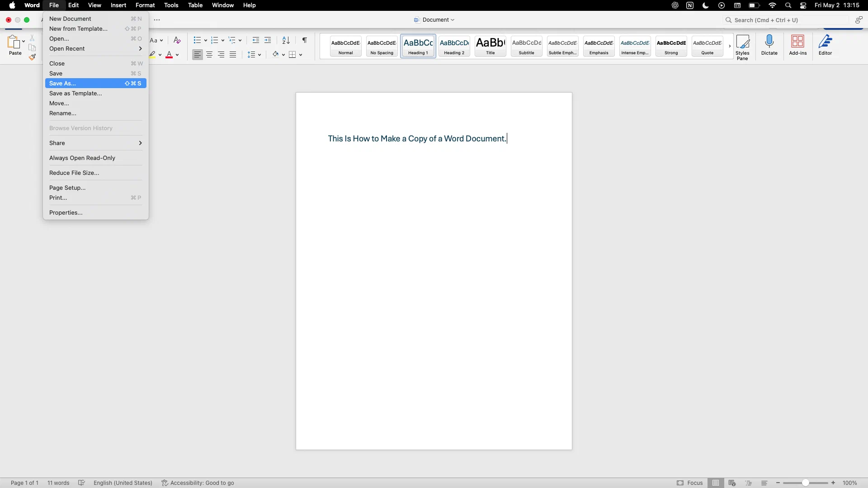
Task: Expand the Open Recent submenu
Action: click(x=96, y=48)
